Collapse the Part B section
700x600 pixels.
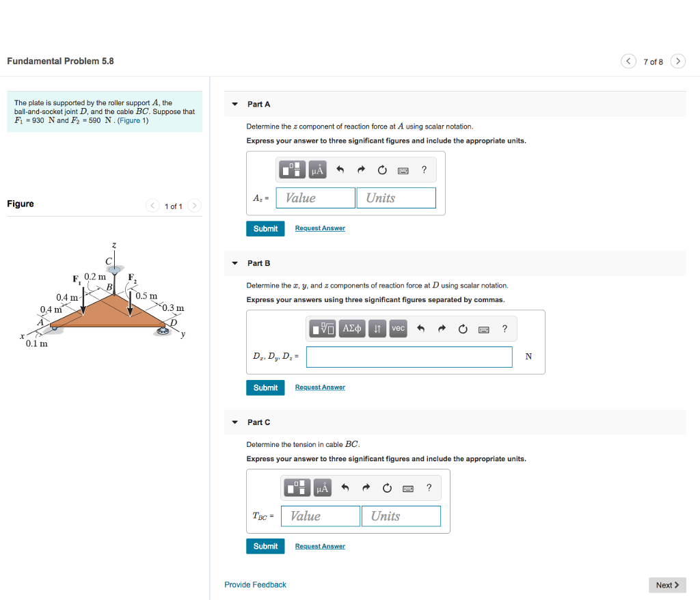[x=235, y=263]
